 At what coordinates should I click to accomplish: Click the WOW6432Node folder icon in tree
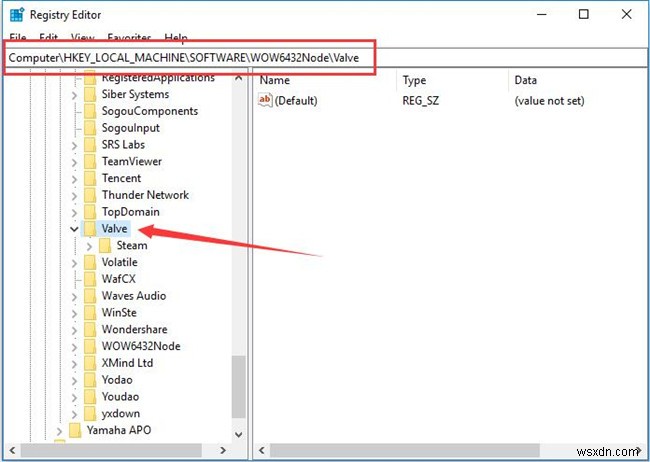90,346
